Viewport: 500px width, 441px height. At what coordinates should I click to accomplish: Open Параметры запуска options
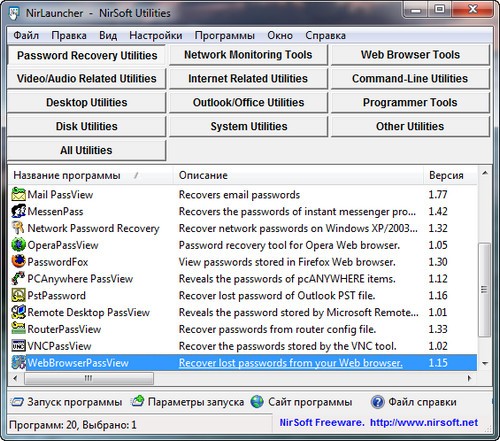click(187, 402)
